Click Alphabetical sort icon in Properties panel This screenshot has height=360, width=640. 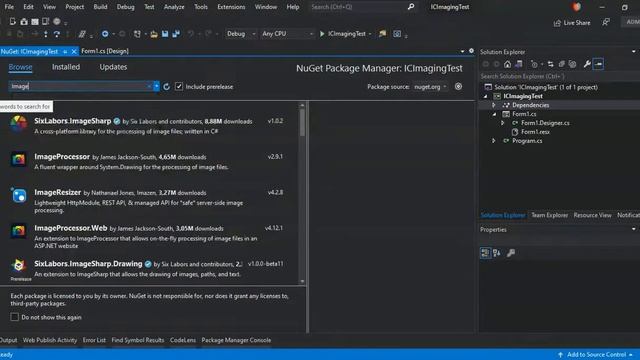click(x=497, y=253)
